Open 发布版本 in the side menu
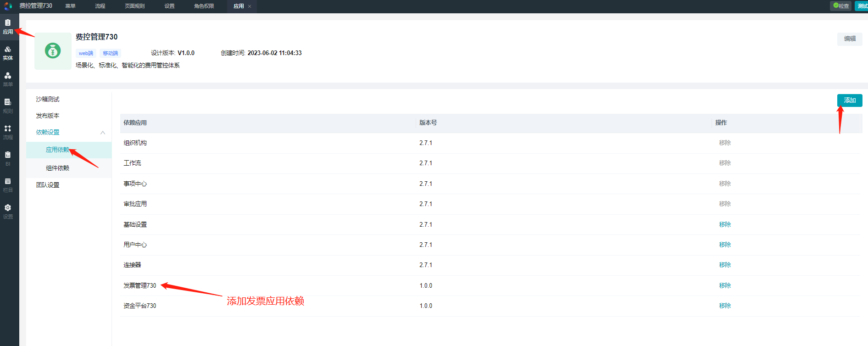The image size is (868, 346). pos(48,116)
